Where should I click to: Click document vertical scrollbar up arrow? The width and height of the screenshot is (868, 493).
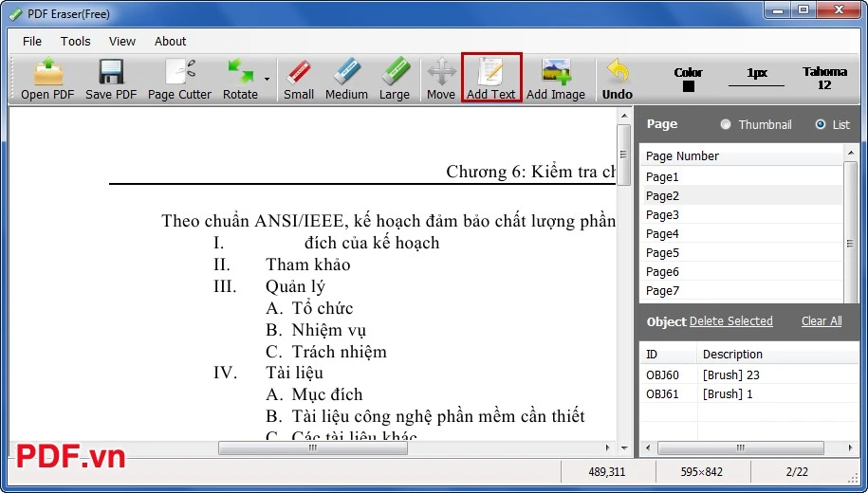click(624, 116)
